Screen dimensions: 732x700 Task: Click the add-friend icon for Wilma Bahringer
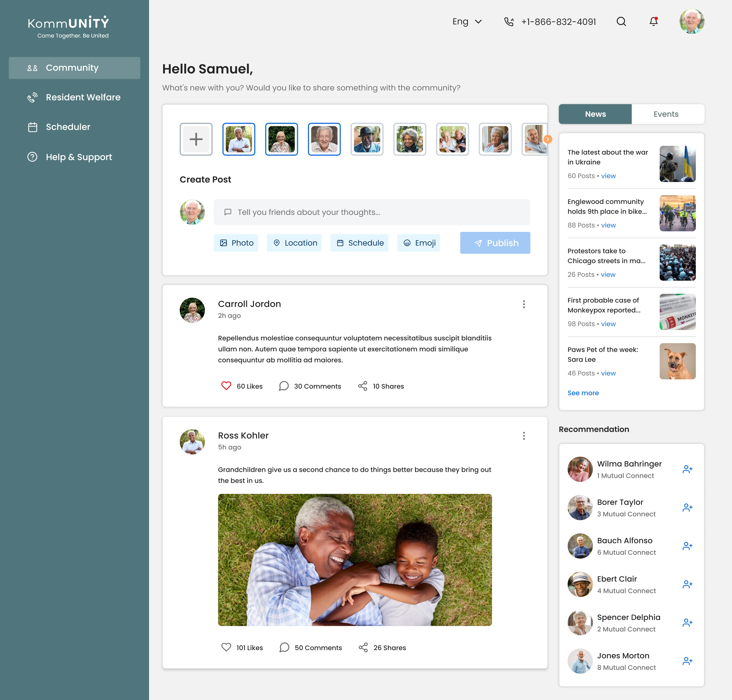pyautogui.click(x=687, y=469)
